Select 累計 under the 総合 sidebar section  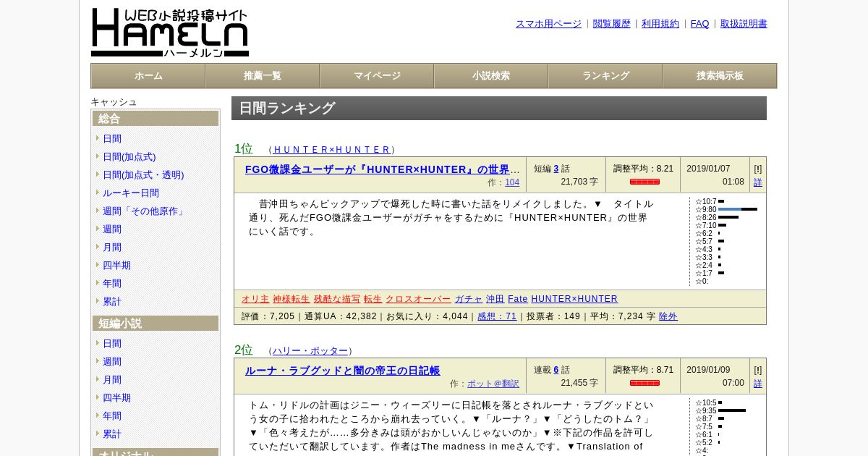(112, 302)
